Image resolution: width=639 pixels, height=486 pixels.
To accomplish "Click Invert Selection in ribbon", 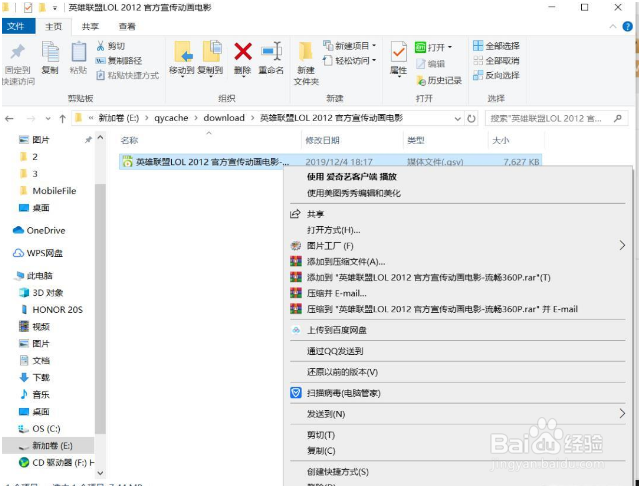I will point(496,75).
